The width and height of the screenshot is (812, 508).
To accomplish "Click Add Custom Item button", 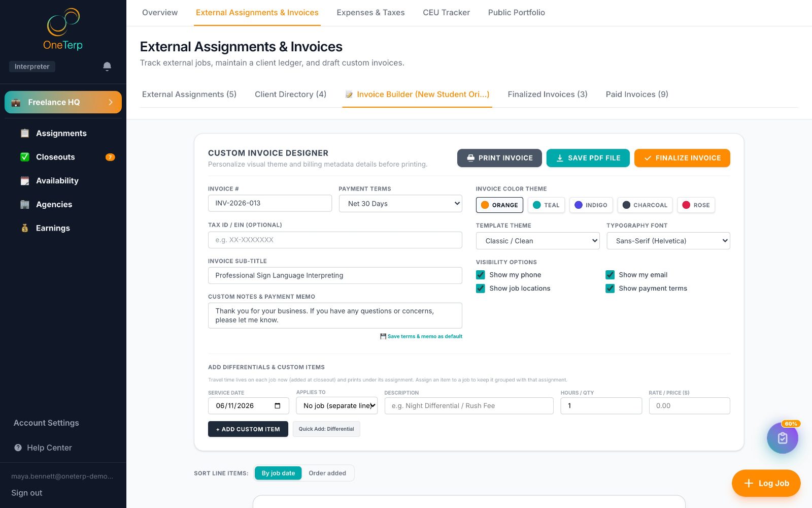I will pyautogui.click(x=248, y=429).
